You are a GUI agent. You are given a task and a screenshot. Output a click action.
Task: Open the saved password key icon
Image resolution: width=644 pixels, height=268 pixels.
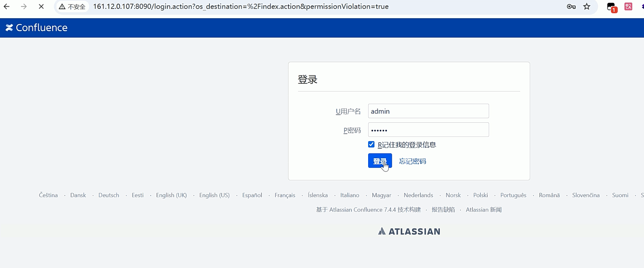[x=571, y=6]
